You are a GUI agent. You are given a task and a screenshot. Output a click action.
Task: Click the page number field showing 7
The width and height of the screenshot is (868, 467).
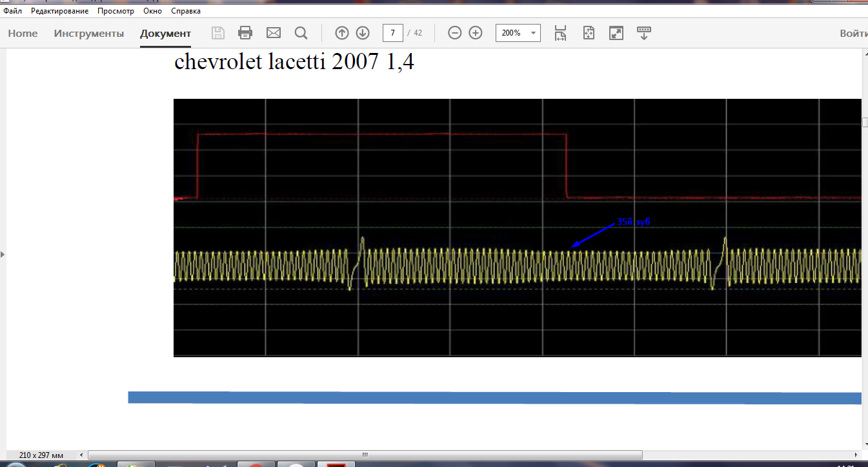[393, 33]
